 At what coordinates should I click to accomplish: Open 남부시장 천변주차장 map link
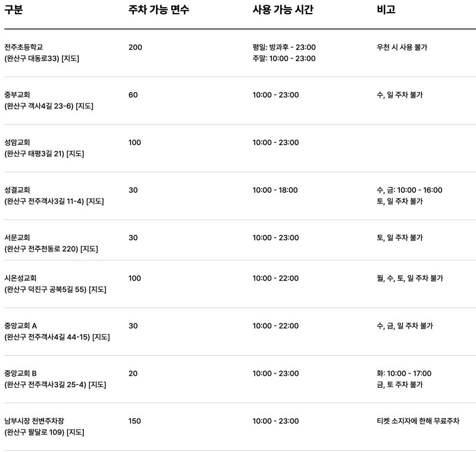click(75, 432)
